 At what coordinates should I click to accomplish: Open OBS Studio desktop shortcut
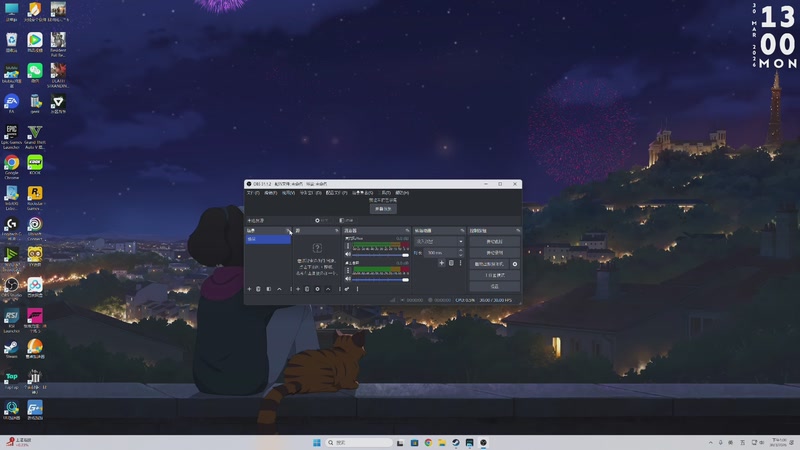(x=11, y=288)
